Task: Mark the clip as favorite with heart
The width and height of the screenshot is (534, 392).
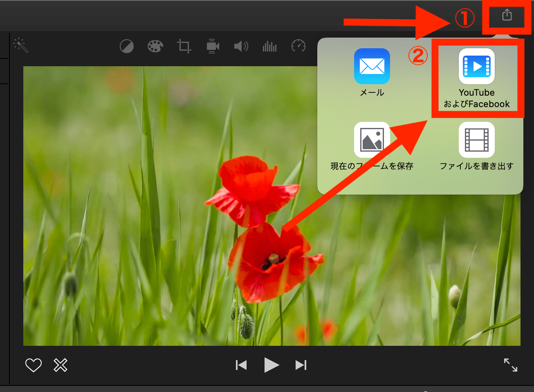Action: click(34, 365)
